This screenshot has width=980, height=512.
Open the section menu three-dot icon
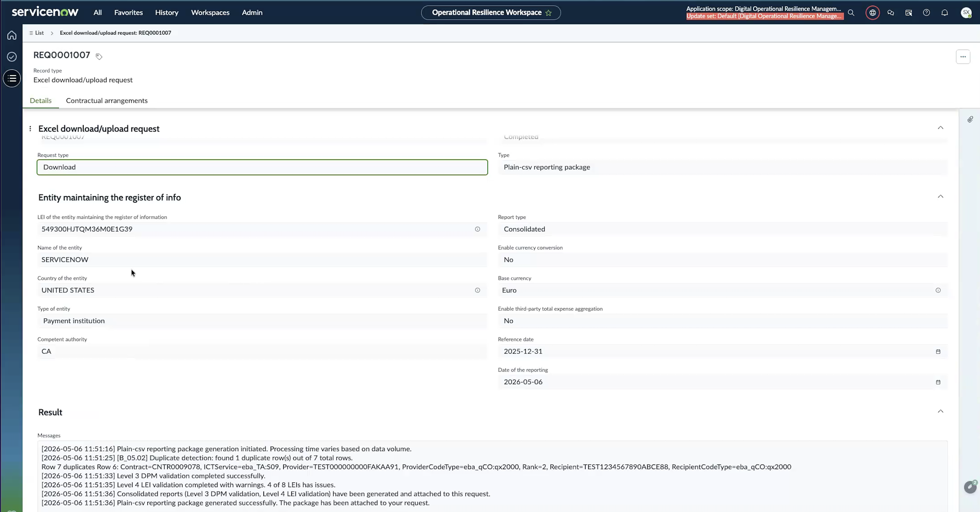point(30,129)
